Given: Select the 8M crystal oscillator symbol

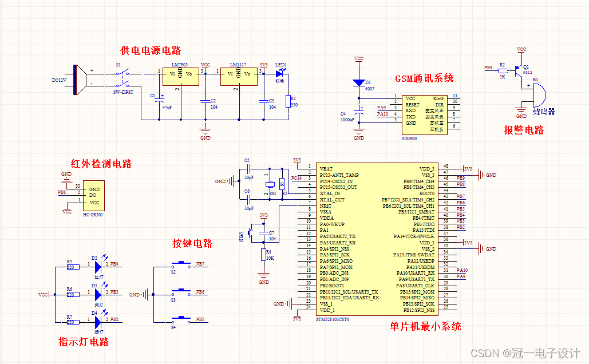Looking at the screenshot, I should pyautogui.click(x=269, y=184).
